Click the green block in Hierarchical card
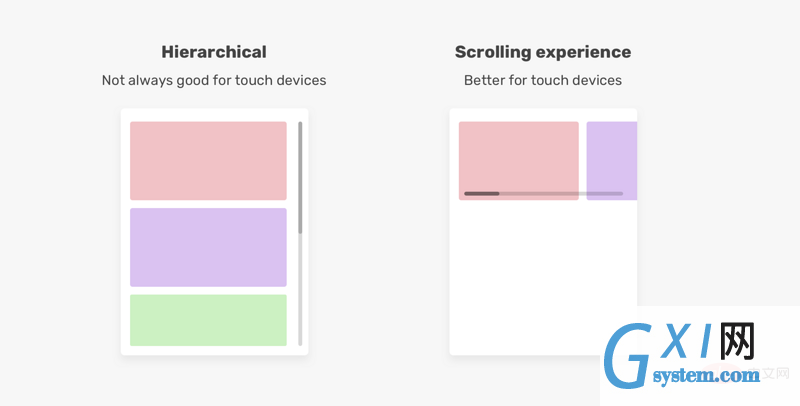The width and height of the screenshot is (800, 406). pos(208,320)
